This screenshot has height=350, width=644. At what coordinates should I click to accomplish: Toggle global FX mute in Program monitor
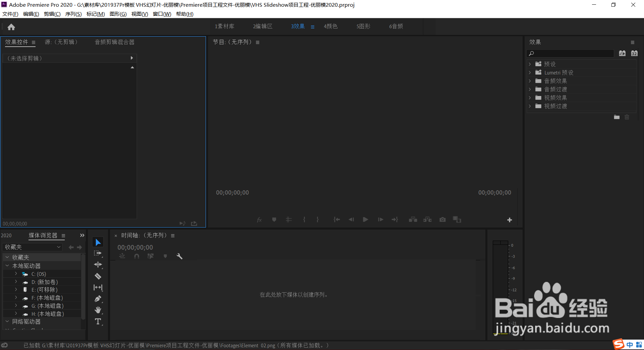click(259, 219)
